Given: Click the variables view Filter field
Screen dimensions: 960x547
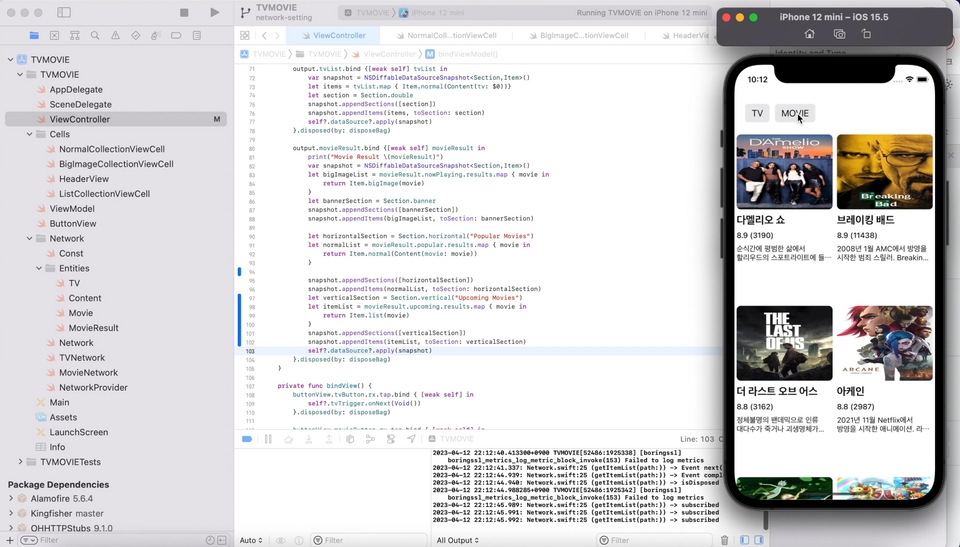Looking at the screenshot, I should 367,540.
